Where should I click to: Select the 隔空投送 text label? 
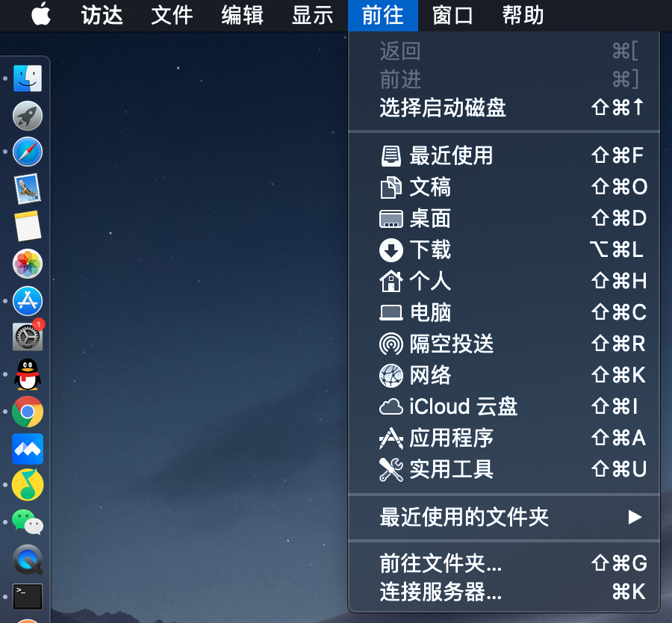451,344
